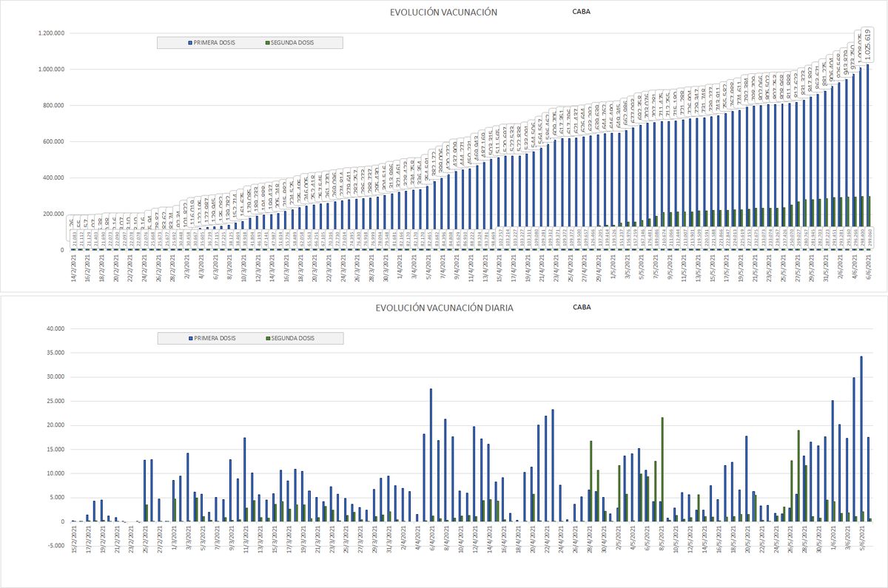Click the 'PRIMERA DOSIS' legend text in the daily chart
The width and height of the screenshot is (888, 588).
coord(215,338)
